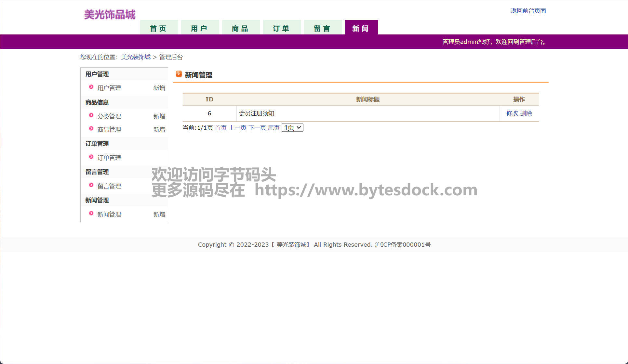The height and width of the screenshot is (364, 628).
Task: Click 美光装饰城 breadcrumb link
Action: click(136, 57)
